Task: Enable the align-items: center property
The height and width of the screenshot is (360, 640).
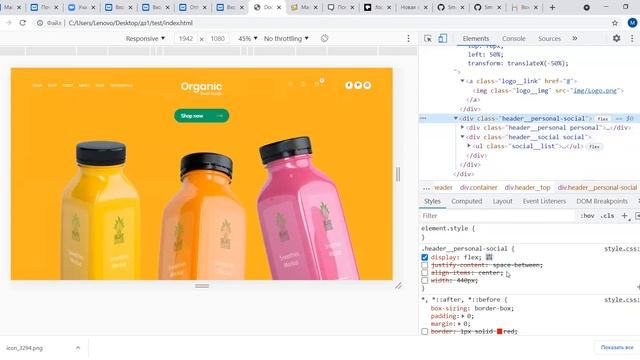Action: point(424,273)
